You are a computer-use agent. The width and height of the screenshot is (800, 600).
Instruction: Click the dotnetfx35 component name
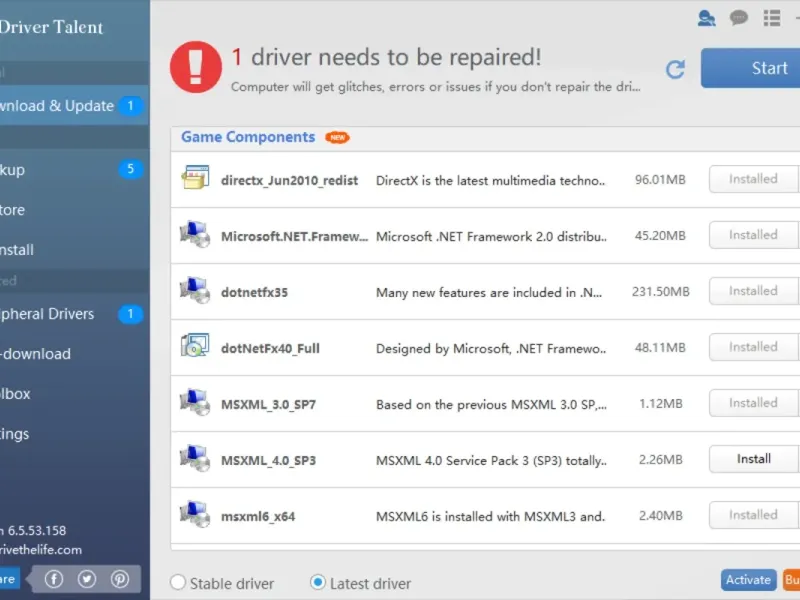tap(254, 292)
